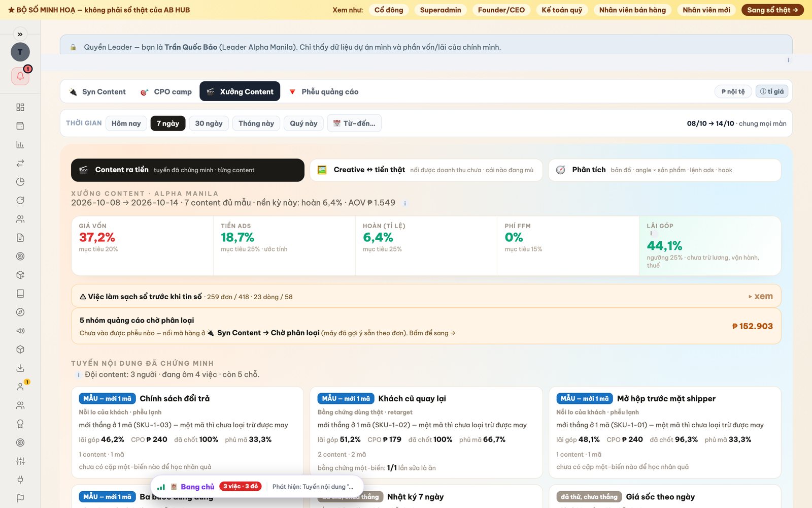
Task: View as Nhân viên mới role
Action: coord(706,10)
